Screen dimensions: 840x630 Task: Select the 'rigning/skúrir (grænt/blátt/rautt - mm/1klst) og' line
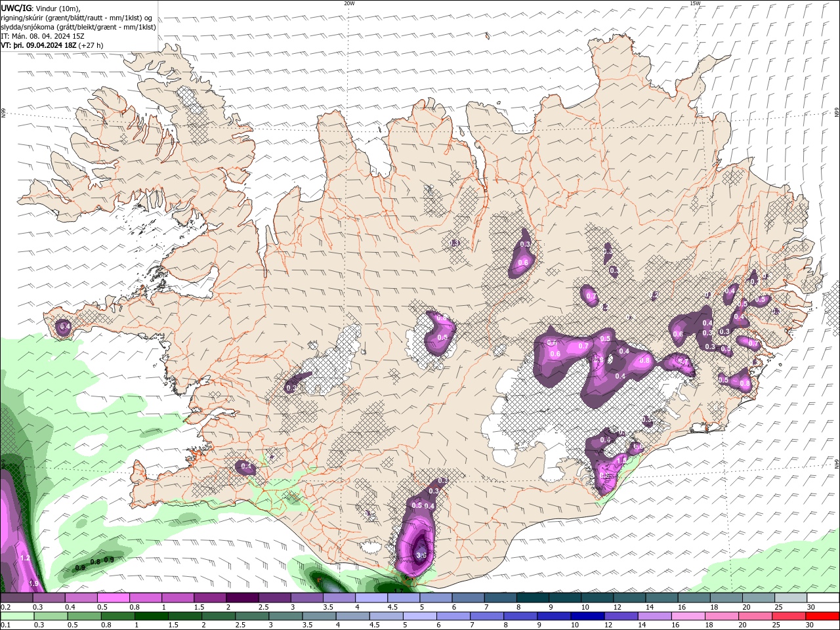[77, 18]
